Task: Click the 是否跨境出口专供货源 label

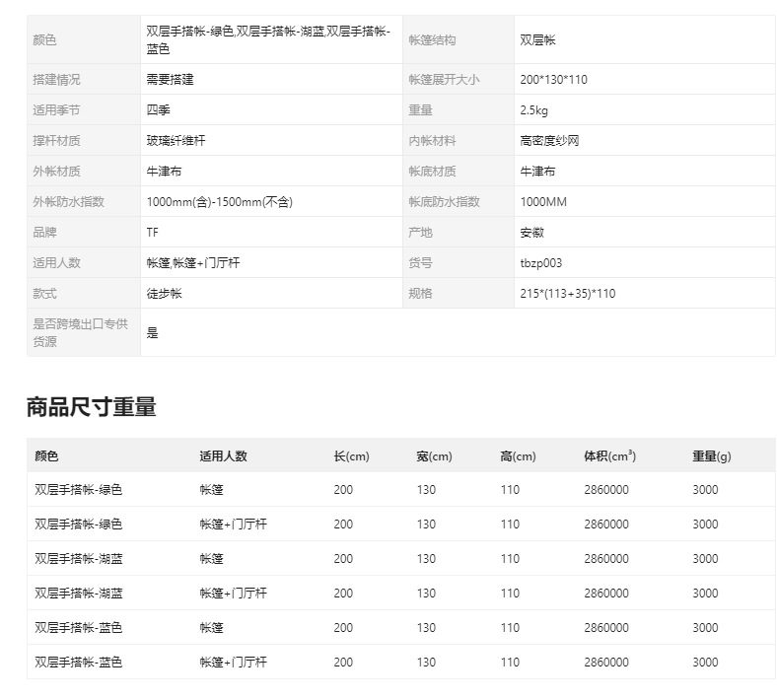Action: pyautogui.click(x=80, y=332)
